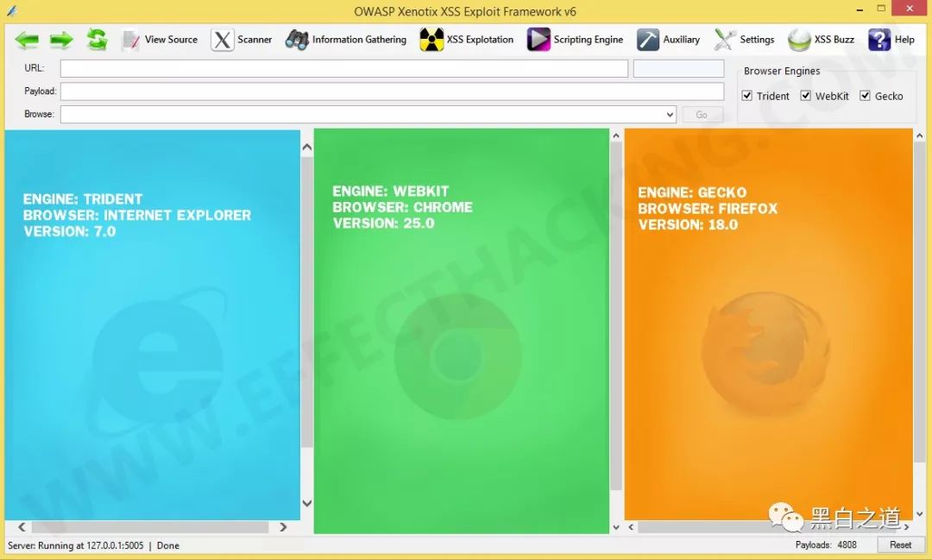
Task: Click Gecko pane scroll left arrow
Action: coord(631,526)
